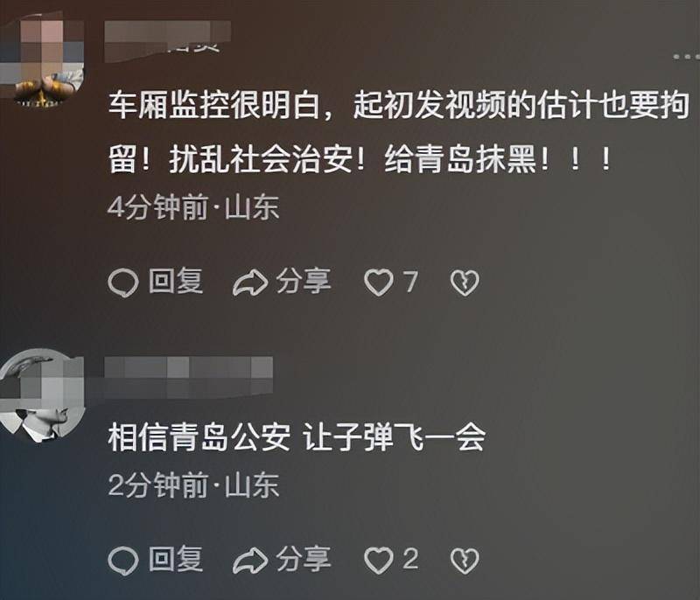Image resolution: width=700 pixels, height=600 pixels.
Task: Open the second commenter's blurred username
Action: 188,377
